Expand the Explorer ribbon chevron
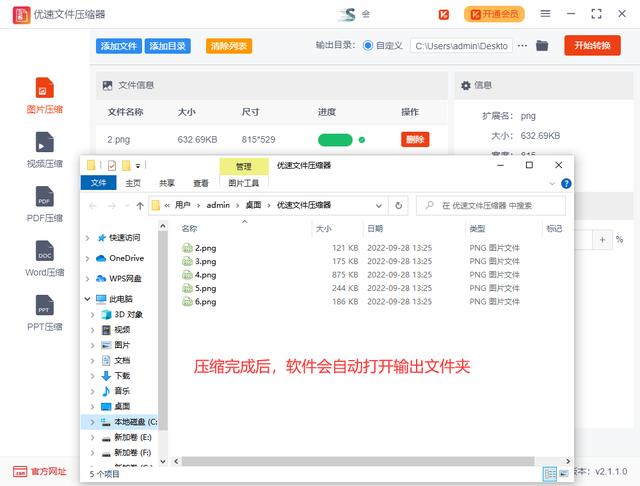The image size is (640, 486). pyautogui.click(x=552, y=184)
